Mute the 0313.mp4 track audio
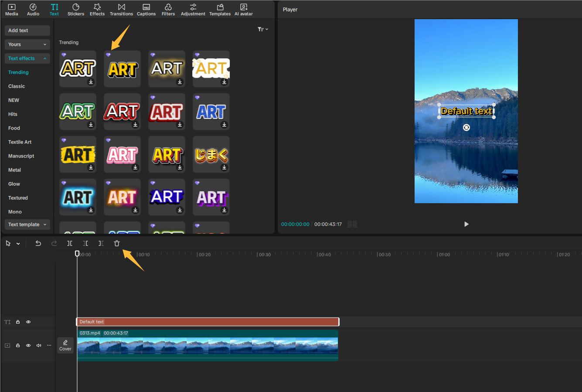The width and height of the screenshot is (582, 392). click(38, 345)
